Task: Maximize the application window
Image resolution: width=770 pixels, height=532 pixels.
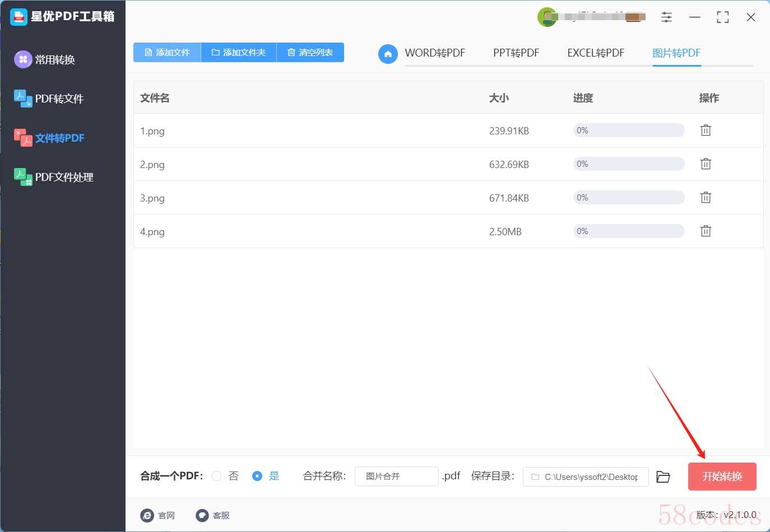Action: pyautogui.click(x=723, y=17)
